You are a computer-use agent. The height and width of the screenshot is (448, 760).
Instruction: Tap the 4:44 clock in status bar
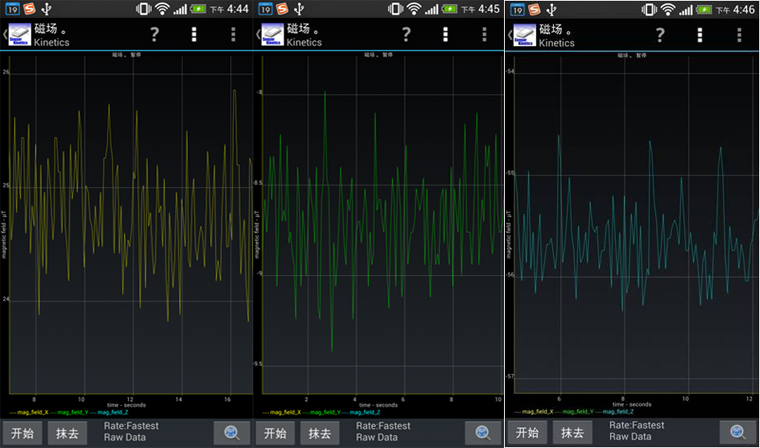tap(237, 9)
